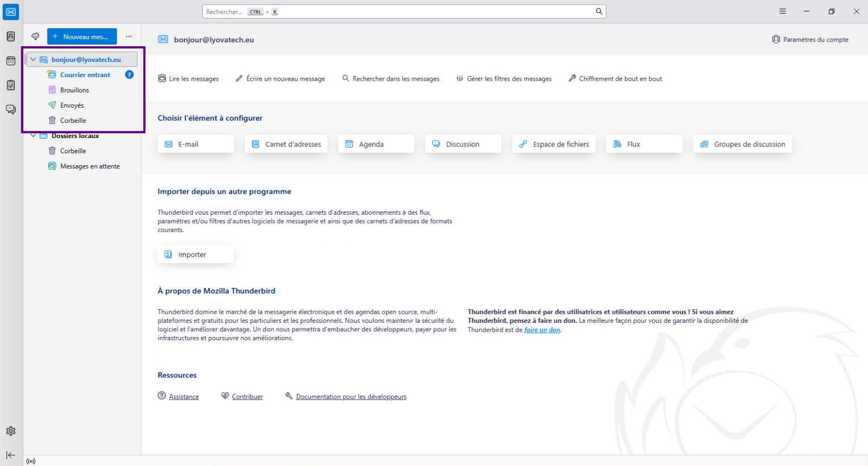Set up Espace de fichiers

(x=554, y=144)
